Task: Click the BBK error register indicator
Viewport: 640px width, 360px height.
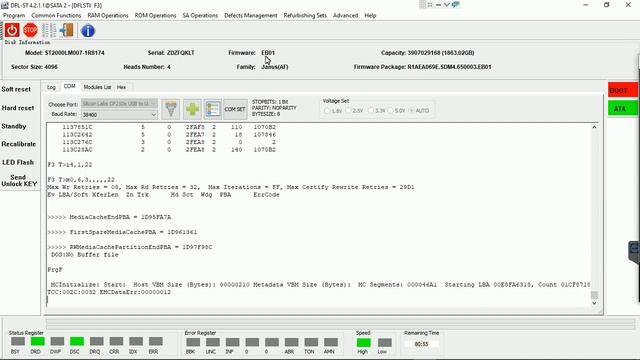Action: coord(193,342)
